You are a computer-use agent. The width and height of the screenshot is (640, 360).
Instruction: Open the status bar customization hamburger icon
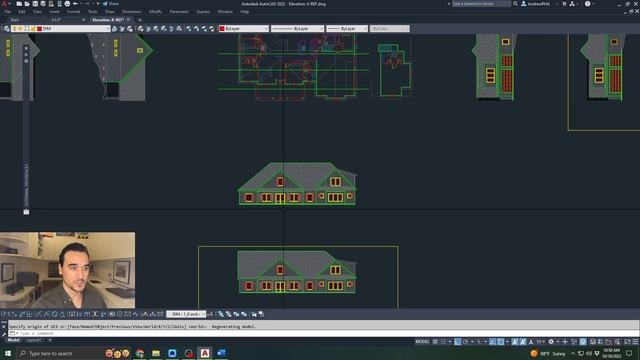pos(635,342)
